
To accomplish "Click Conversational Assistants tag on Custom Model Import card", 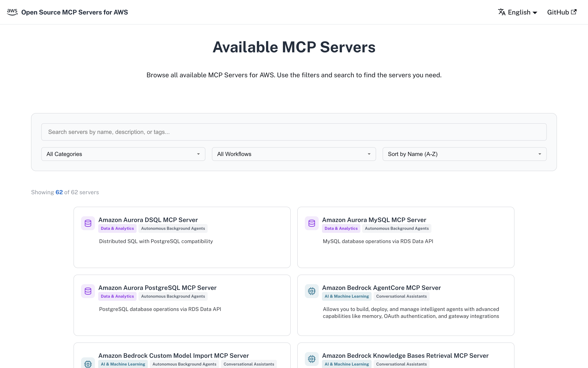I will point(249,364).
